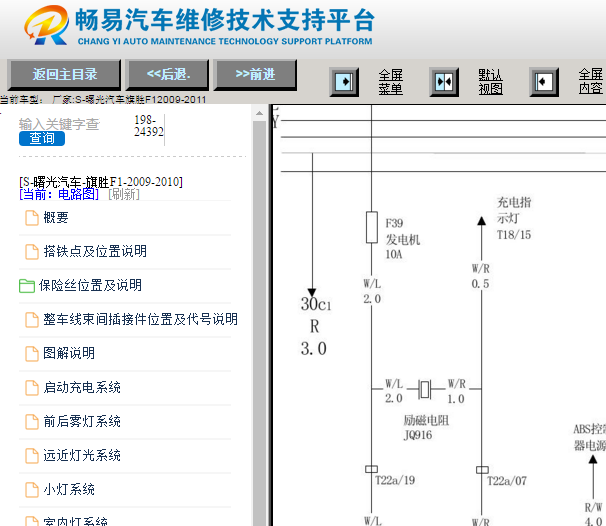
Task: Open 整车线束间插接件位置及代号说明 item
Action: 140,319
